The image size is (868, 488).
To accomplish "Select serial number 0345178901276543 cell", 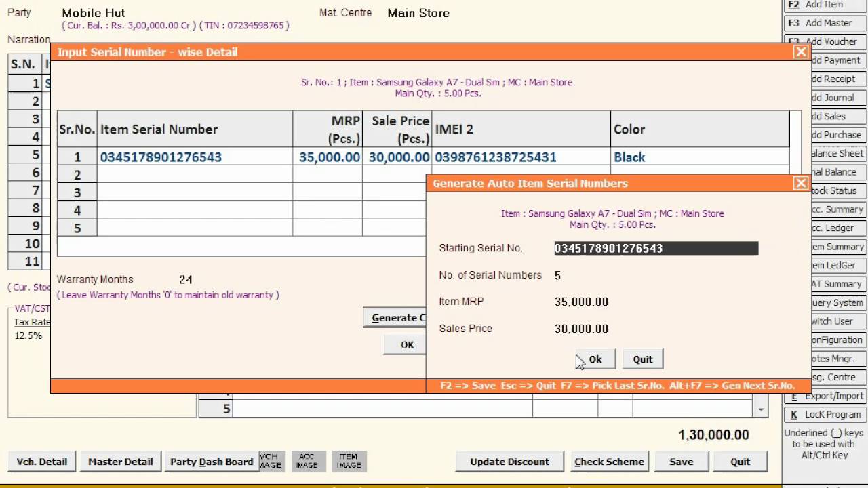I will [195, 157].
